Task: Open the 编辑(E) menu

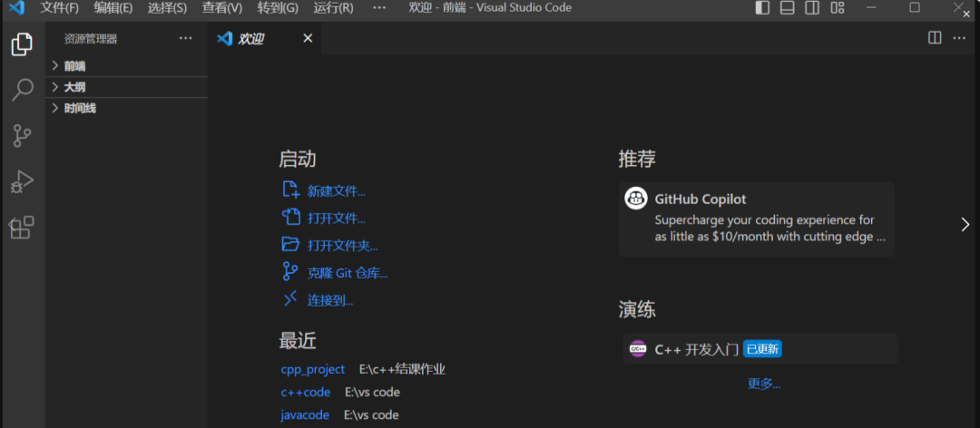Action: click(113, 8)
